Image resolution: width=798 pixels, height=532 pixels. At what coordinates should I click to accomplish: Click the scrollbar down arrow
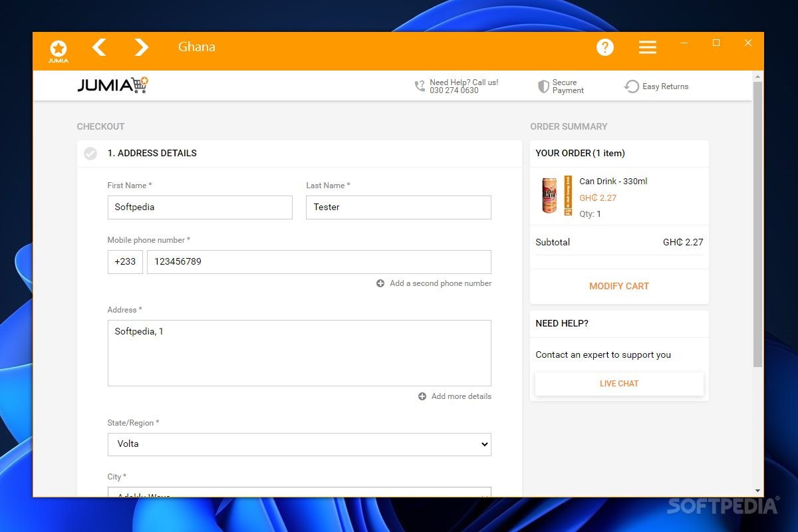[x=757, y=491]
